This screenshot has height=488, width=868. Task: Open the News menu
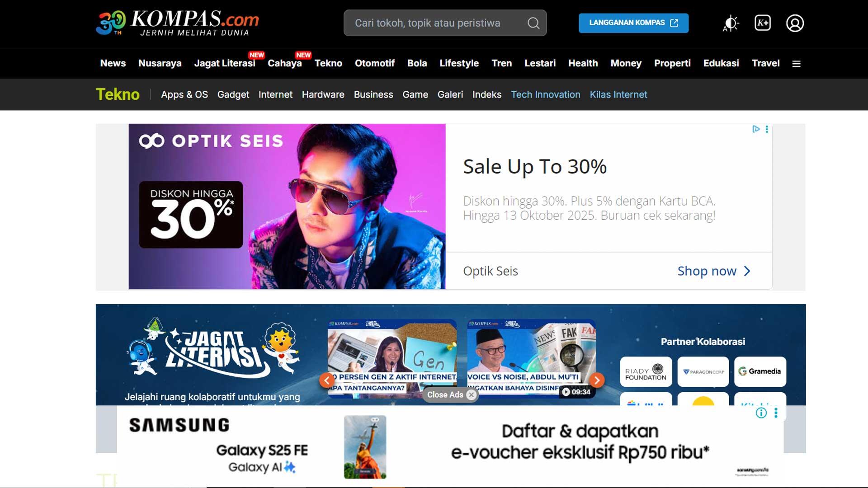point(113,63)
